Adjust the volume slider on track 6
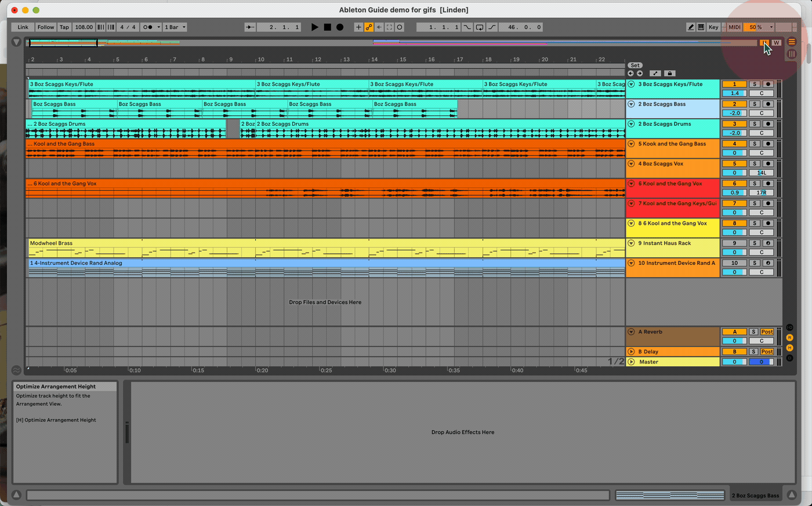 (x=734, y=192)
